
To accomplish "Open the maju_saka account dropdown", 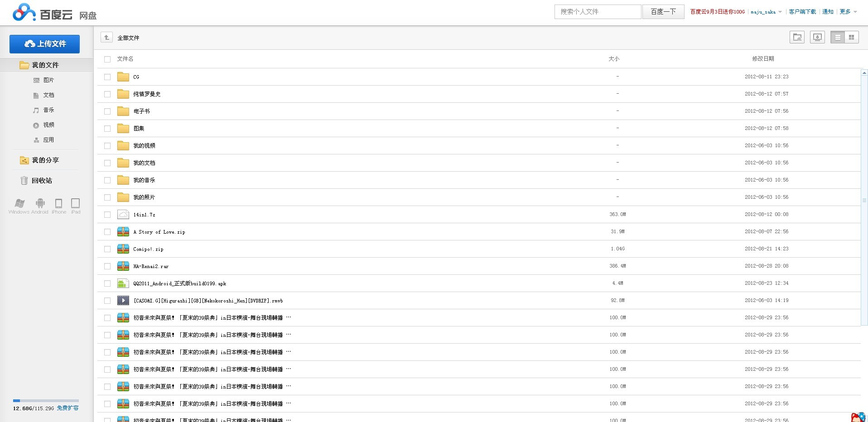I will (x=766, y=12).
